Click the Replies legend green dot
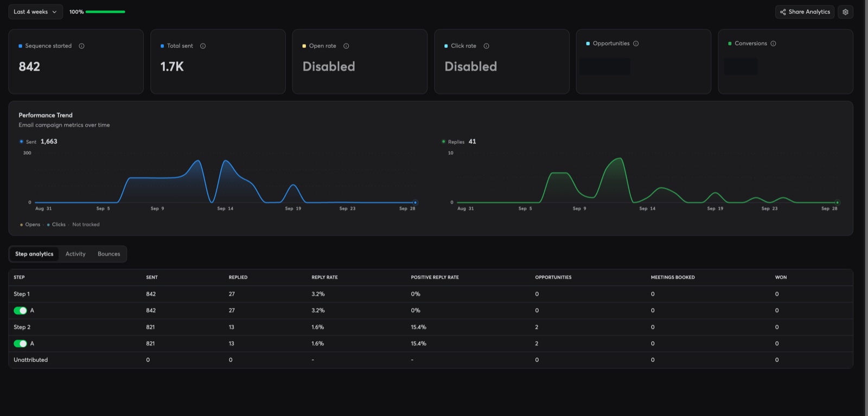The image size is (868, 416). (x=444, y=142)
